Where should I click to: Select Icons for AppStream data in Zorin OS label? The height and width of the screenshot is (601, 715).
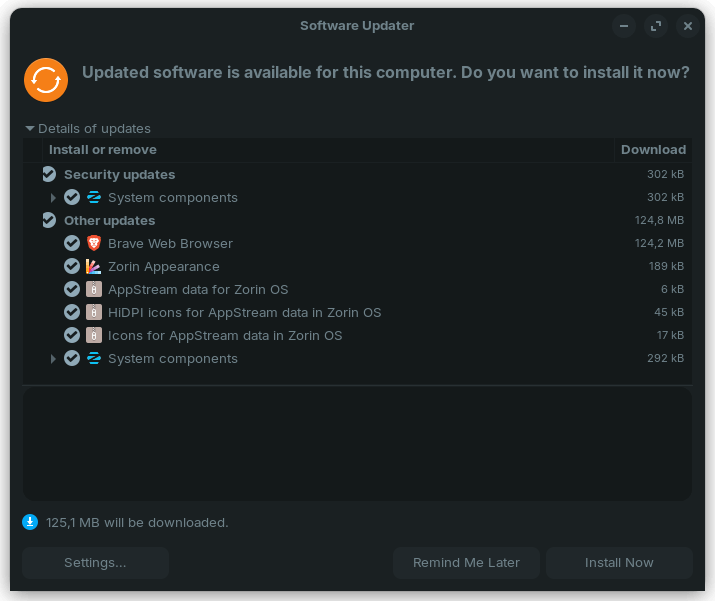pos(225,336)
